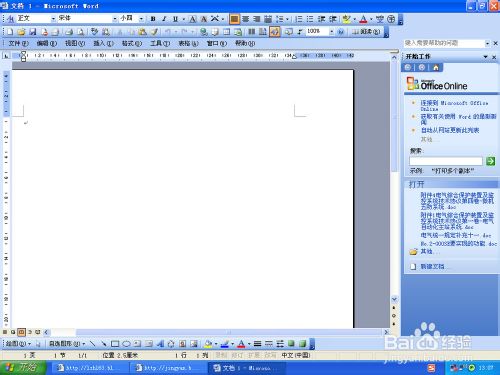Save the document with the floppy icon
This screenshot has height=375, width=500.
click(33, 32)
